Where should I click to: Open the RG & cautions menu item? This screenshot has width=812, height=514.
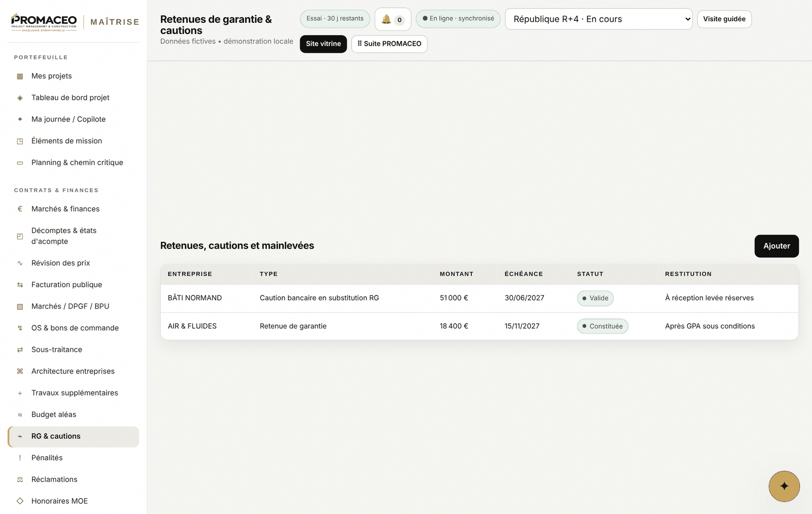[x=74, y=436]
